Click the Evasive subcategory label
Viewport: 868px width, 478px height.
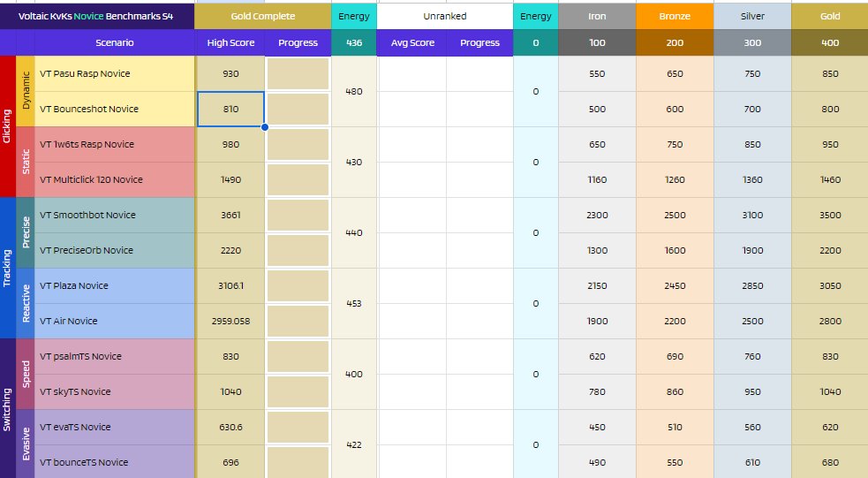click(26, 444)
